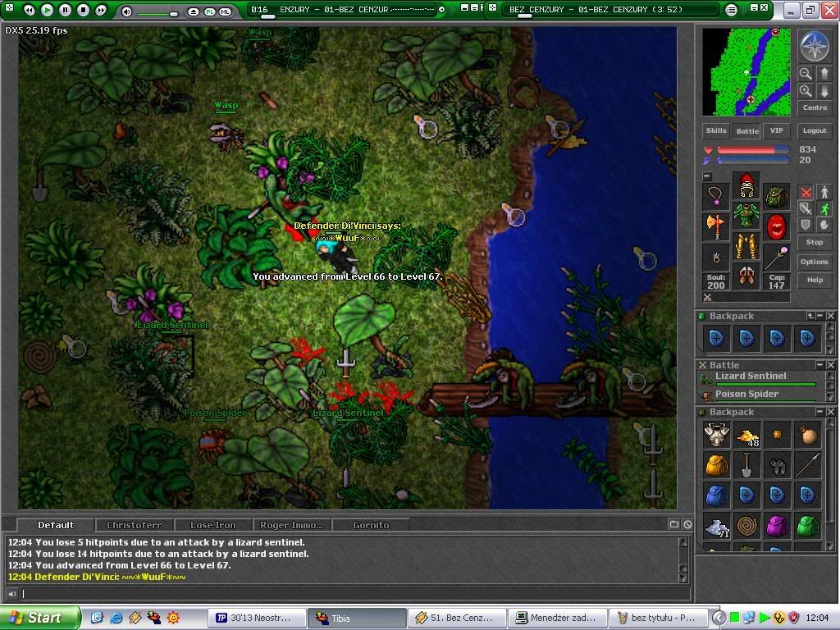Viewport: 840px width, 630px height.
Task: Click the green armor in chest slot
Action: point(746,216)
